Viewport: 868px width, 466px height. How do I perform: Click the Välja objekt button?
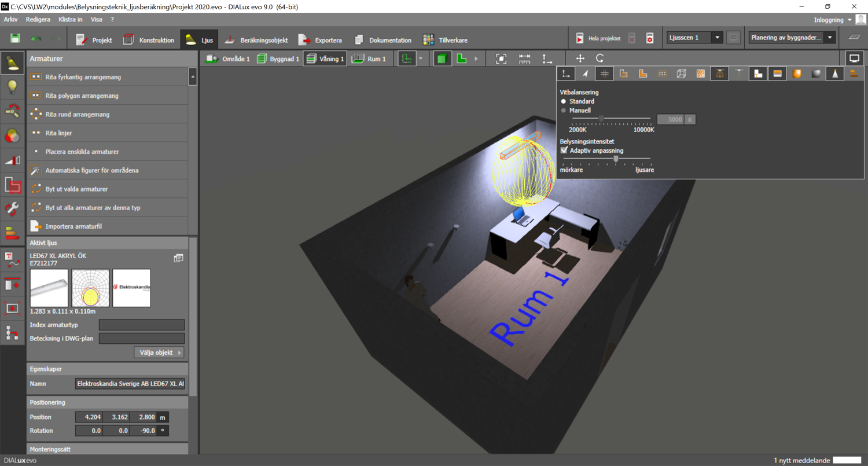159,353
